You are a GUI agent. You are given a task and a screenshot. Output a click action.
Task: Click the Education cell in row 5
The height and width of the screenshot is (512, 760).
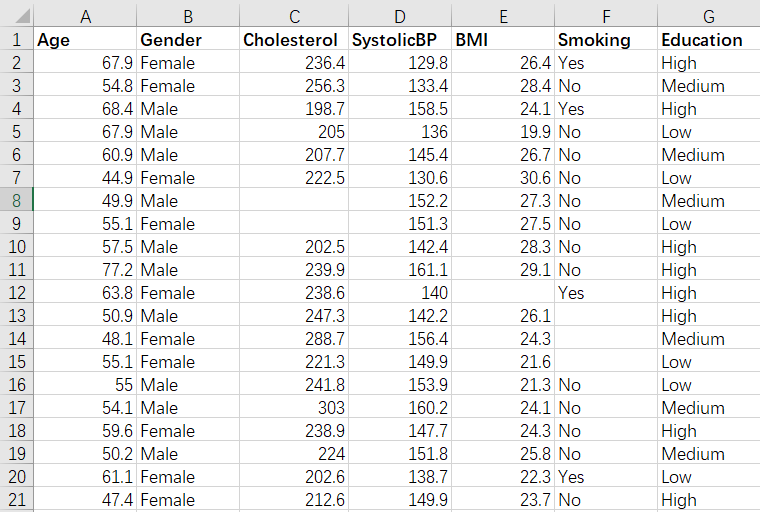[x=708, y=132]
